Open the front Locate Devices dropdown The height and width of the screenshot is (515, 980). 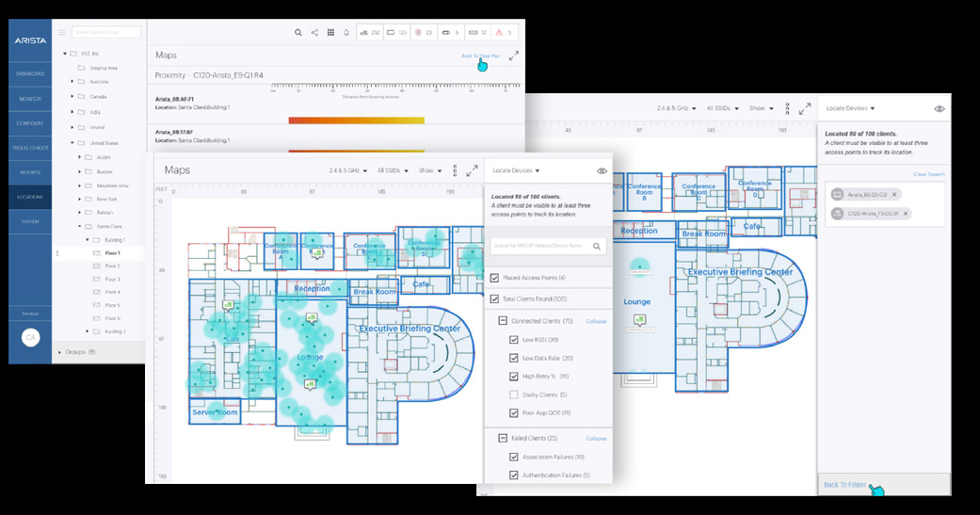coord(516,170)
